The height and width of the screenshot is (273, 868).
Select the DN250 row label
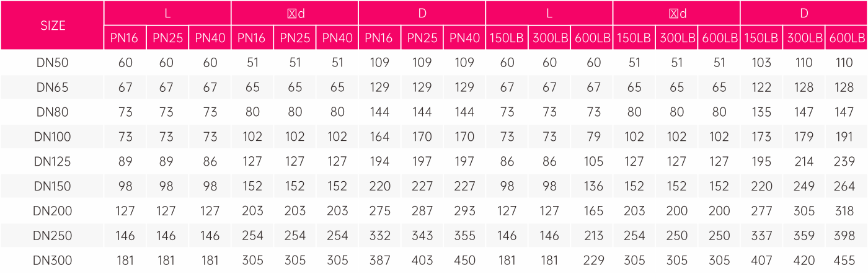point(52,236)
